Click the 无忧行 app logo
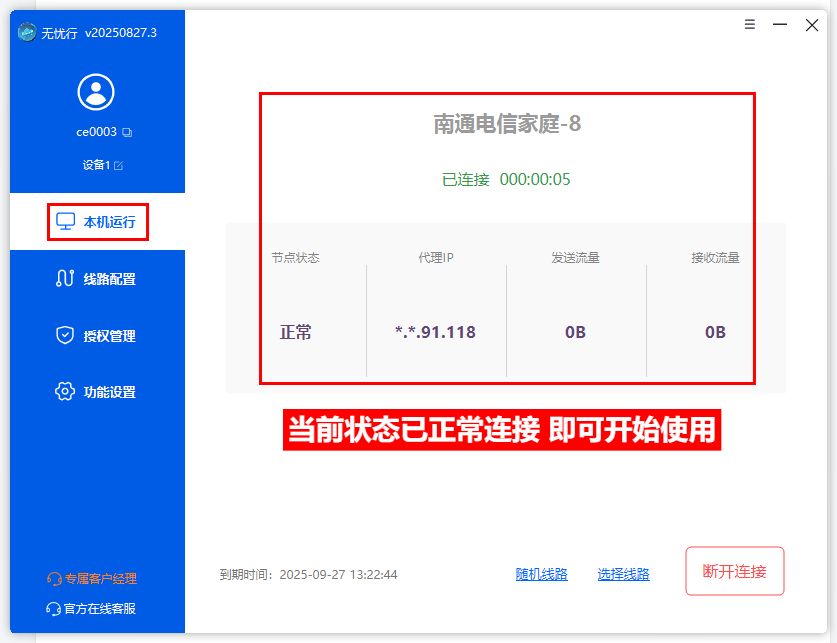The image size is (837, 643). 27,32
